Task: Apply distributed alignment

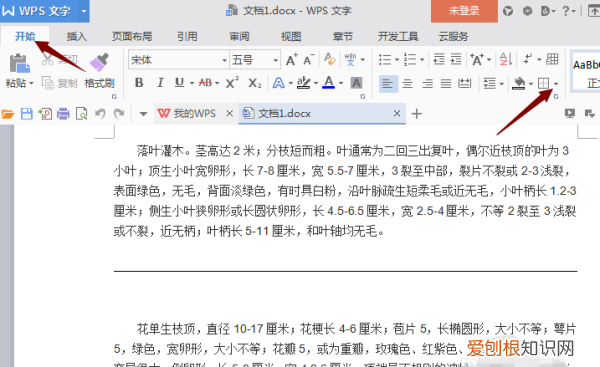Action: tap(465, 83)
